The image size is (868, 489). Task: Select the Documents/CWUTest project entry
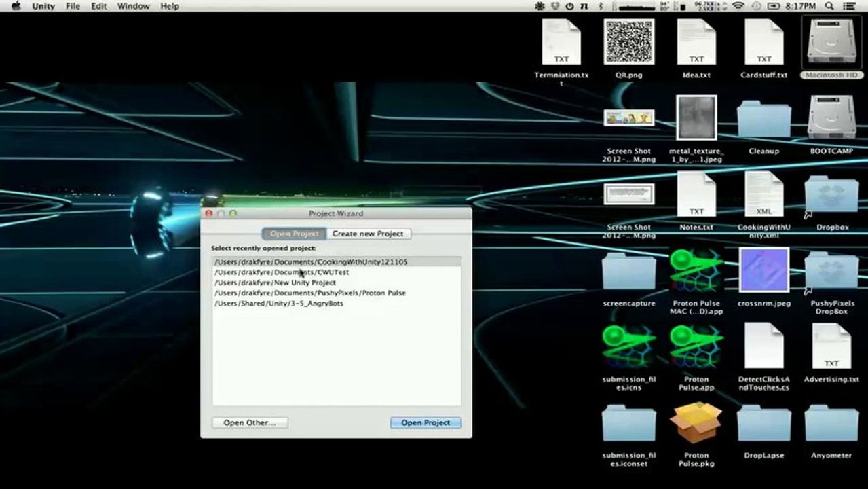pyautogui.click(x=337, y=272)
